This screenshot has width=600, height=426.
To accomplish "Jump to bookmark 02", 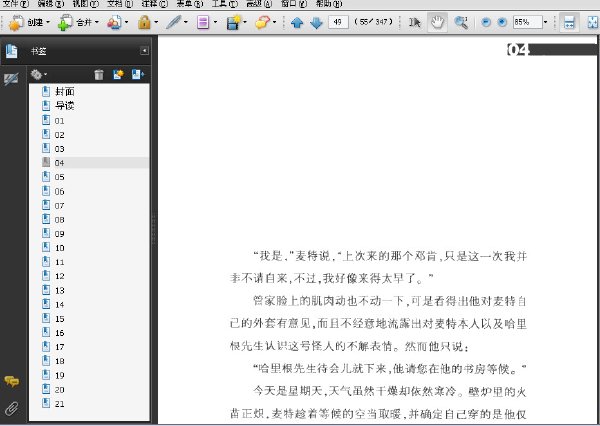I will 59,135.
